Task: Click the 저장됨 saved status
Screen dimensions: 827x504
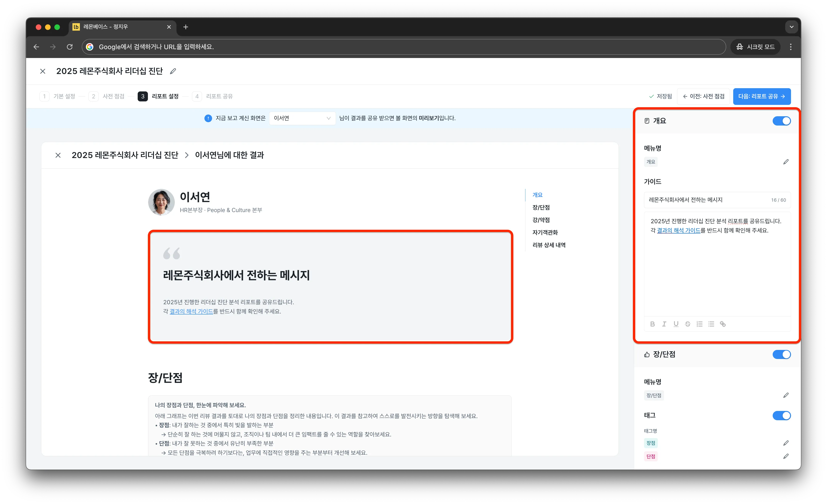Action: (x=660, y=96)
